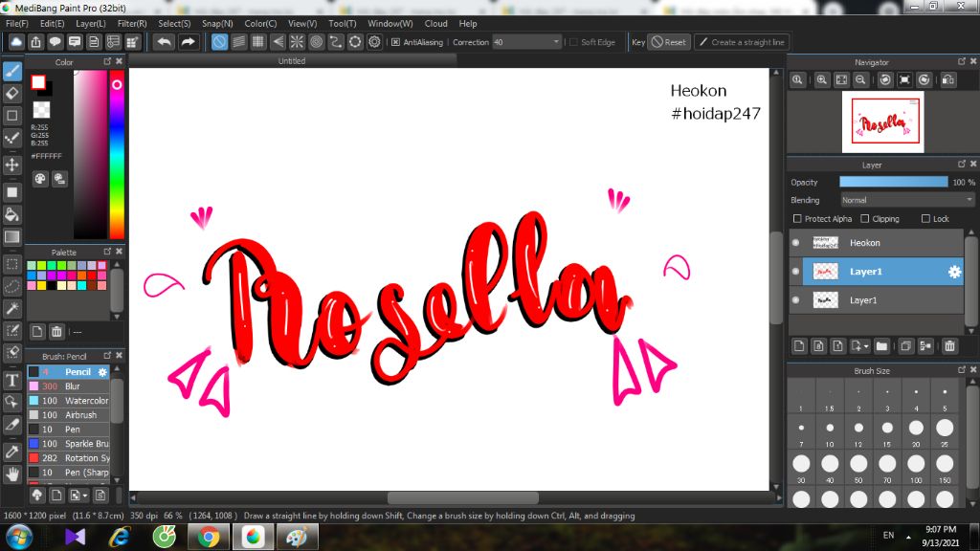Click the Navigator preview thumbnail
Screen dimensions: 980x551
coord(882,121)
